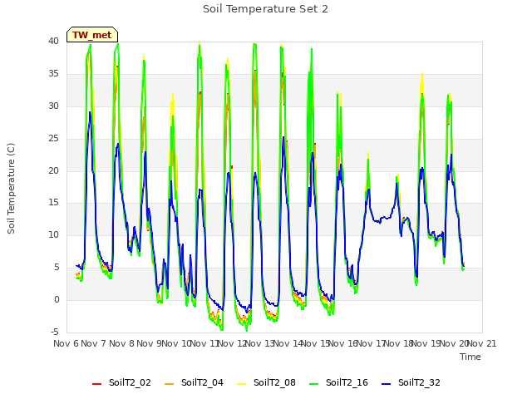Screen dimensions: 532x399
Task: Click the Time axis label
Action: (x=470, y=357)
